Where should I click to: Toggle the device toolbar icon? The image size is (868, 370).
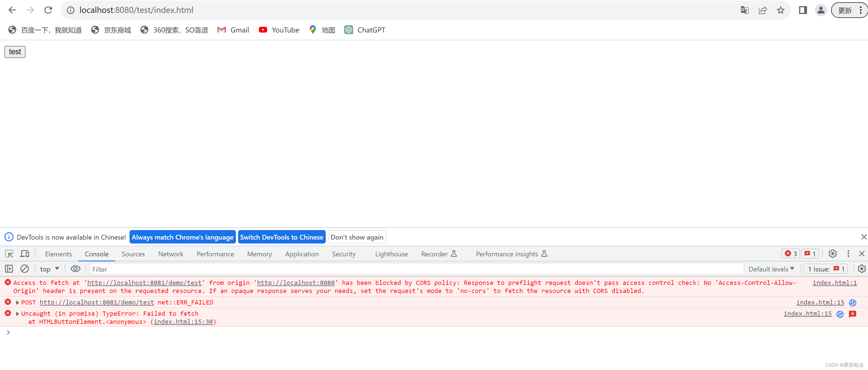(x=25, y=254)
